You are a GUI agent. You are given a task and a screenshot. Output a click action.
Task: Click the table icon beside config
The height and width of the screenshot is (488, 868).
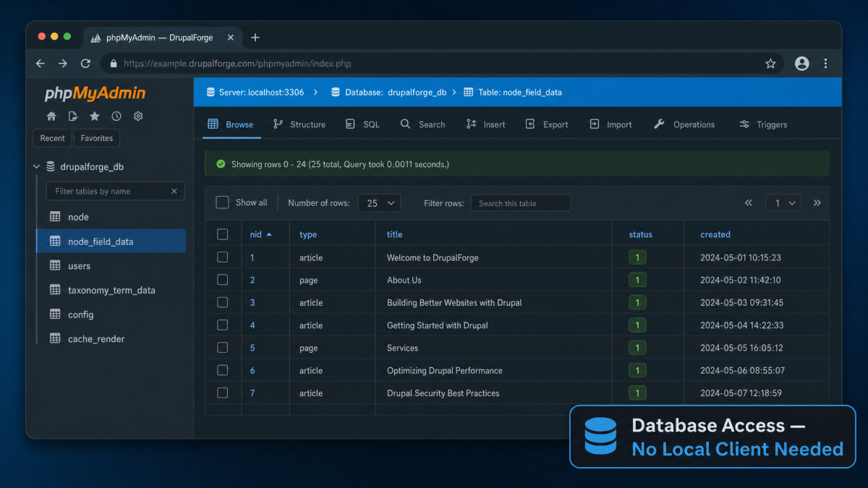coord(55,314)
